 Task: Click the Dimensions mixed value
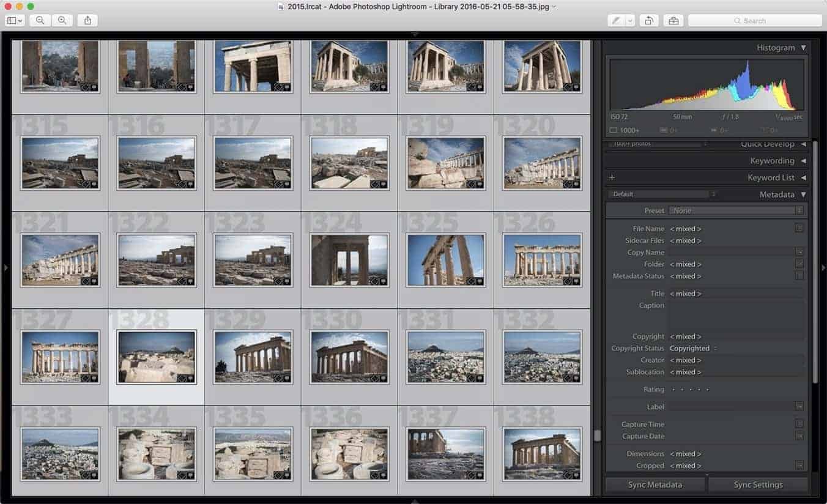point(686,454)
